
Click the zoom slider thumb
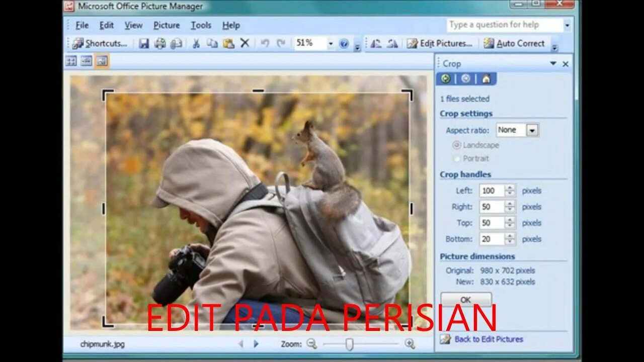click(350, 344)
